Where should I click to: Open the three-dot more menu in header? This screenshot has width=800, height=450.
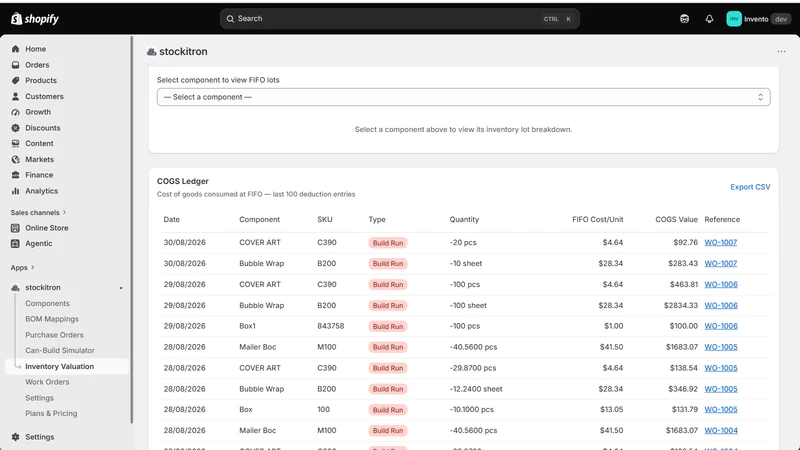pyautogui.click(x=781, y=52)
